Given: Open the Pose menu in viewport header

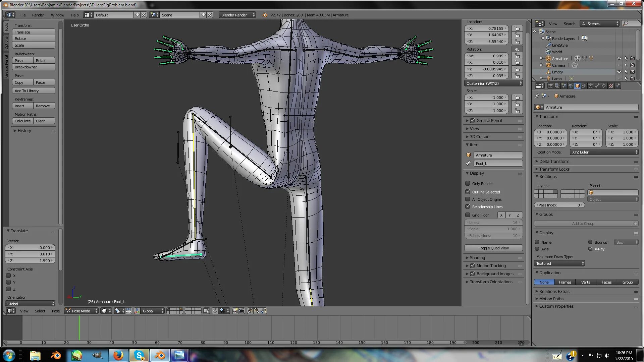Looking at the screenshot, I should tap(56, 311).
